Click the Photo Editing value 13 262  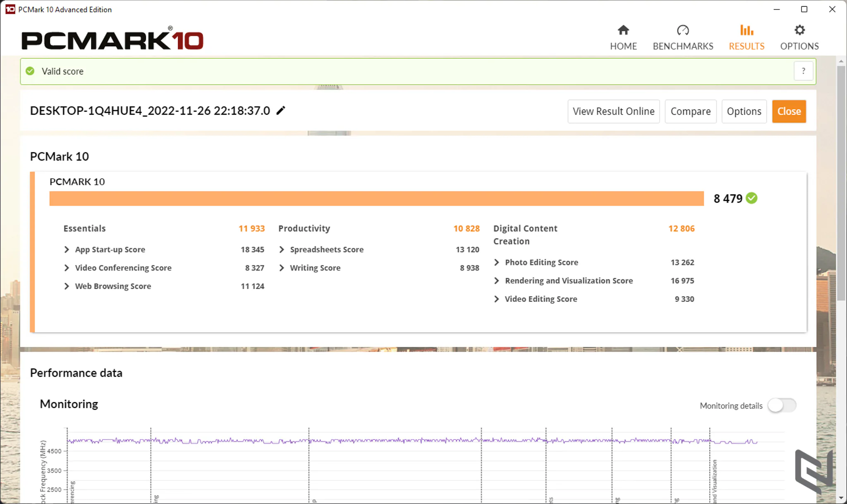coord(682,263)
